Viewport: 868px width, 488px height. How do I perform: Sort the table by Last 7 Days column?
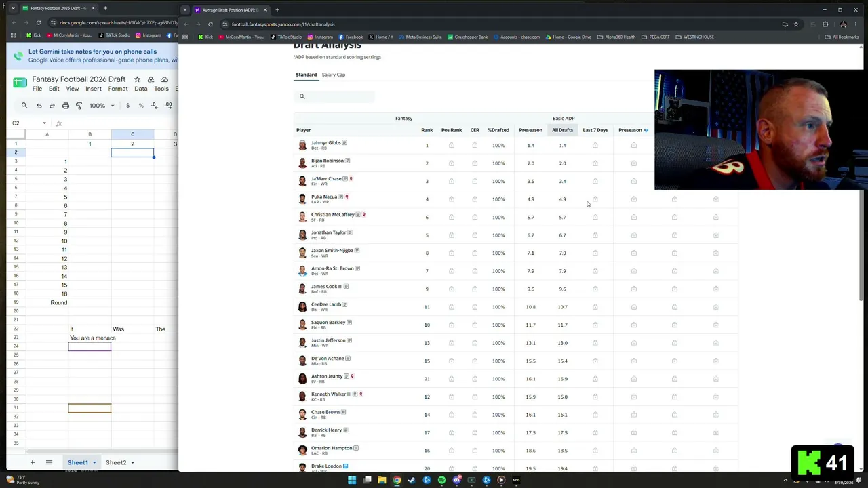(x=595, y=130)
